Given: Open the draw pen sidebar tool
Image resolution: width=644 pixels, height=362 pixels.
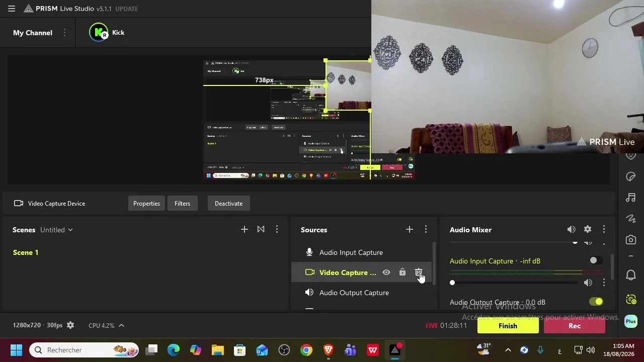Looking at the screenshot, I should (631, 219).
